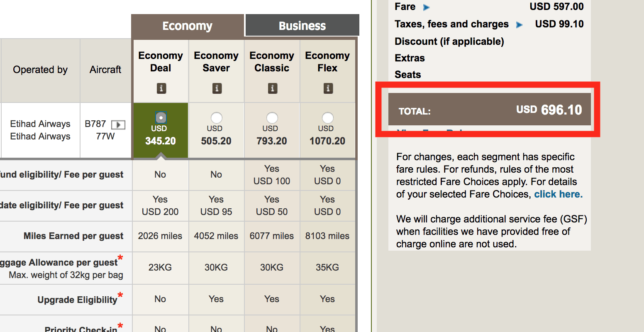Screen dimensions: 644x332
Task: Select the Economy Saver USD 505.20 fare
Action: click(216, 118)
